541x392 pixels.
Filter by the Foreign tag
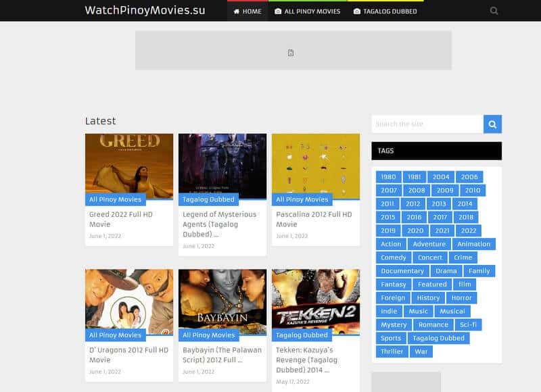(393, 298)
